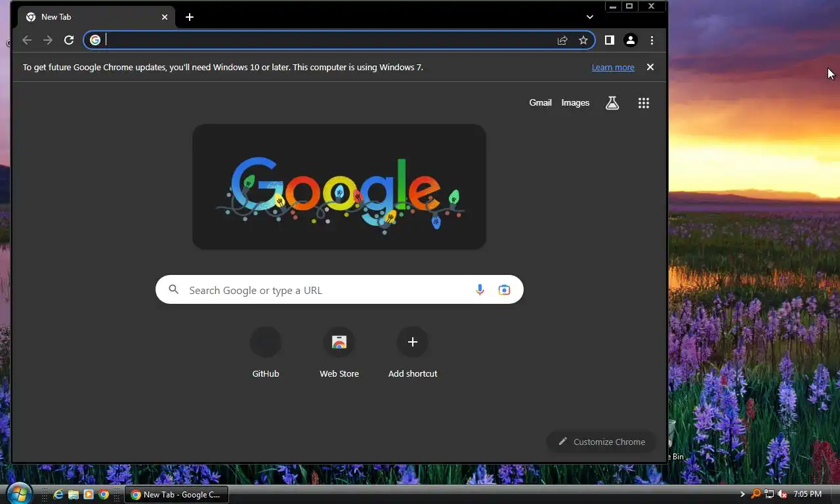Click the Customize Chrome button
The height and width of the screenshot is (504, 840).
click(602, 442)
